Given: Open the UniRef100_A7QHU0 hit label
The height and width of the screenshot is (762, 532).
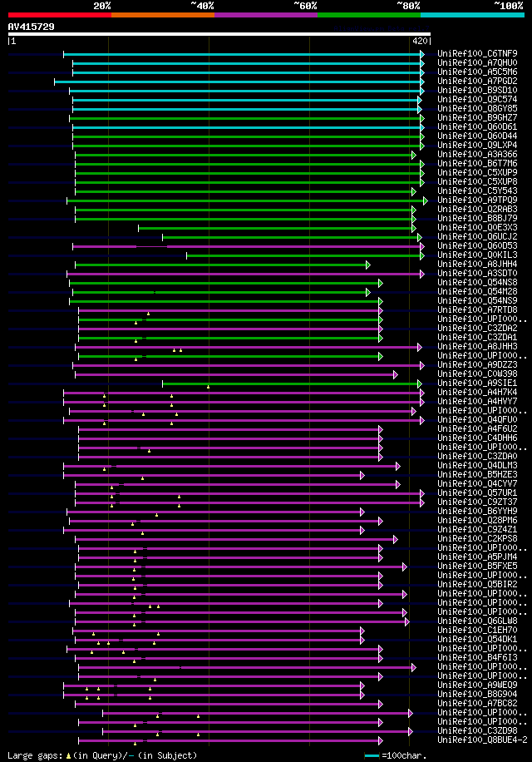Looking at the screenshot, I should click(478, 62).
